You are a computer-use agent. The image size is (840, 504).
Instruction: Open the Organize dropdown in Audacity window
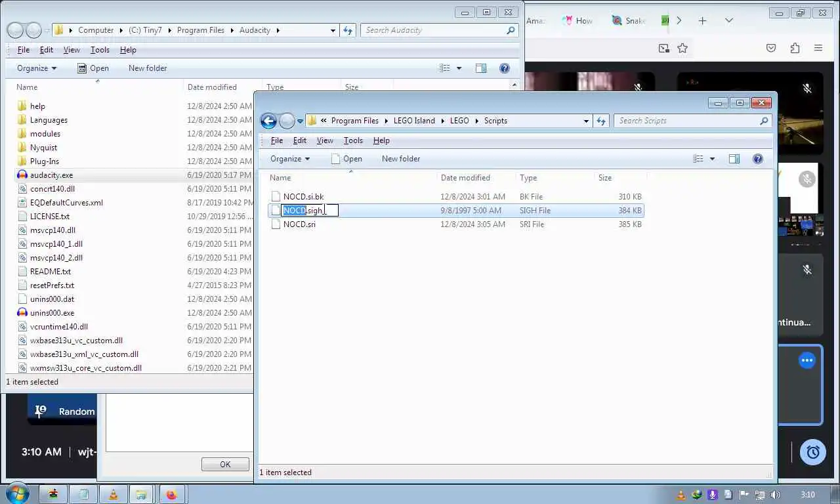(36, 68)
